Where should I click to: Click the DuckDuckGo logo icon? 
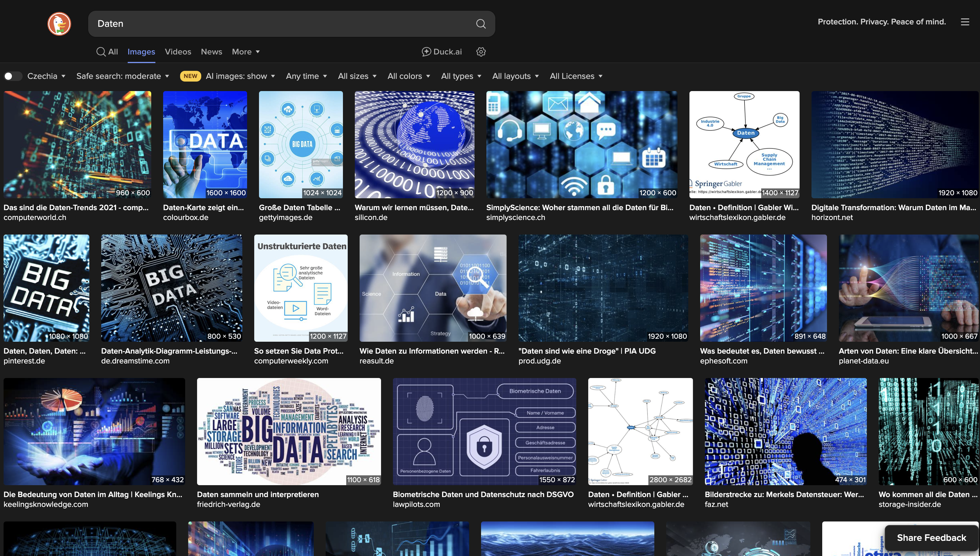[59, 24]
